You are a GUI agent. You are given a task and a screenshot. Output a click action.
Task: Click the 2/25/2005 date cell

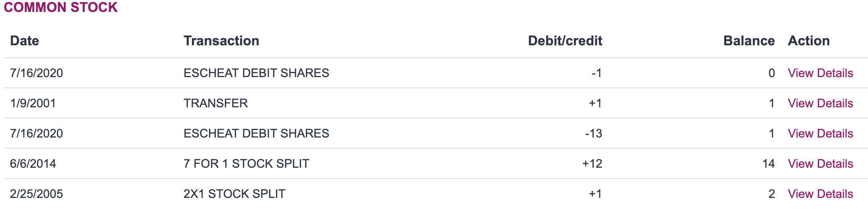point(36,194)
